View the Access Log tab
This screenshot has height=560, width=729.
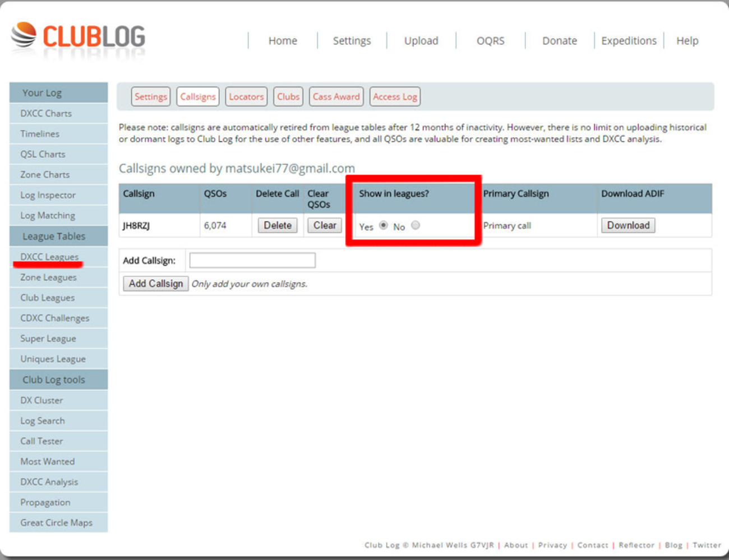[x=395, y=96]
